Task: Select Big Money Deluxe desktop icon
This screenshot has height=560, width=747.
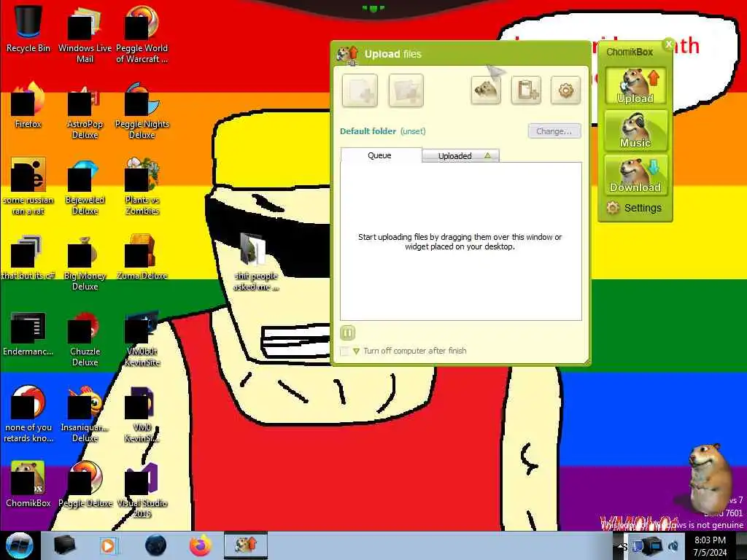Action: 85,262
